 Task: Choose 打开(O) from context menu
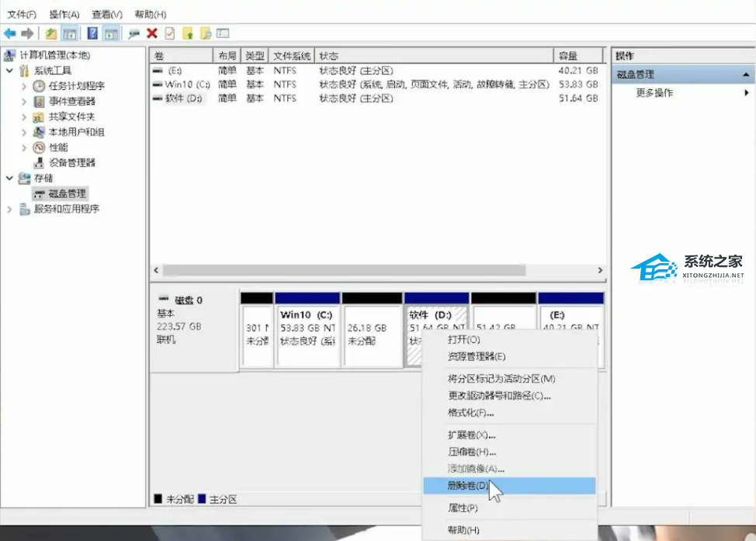(510, 339)
